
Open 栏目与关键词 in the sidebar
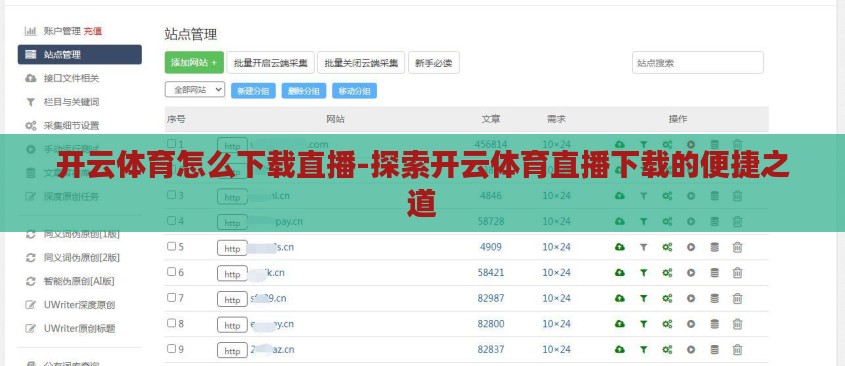coord(71,102)
